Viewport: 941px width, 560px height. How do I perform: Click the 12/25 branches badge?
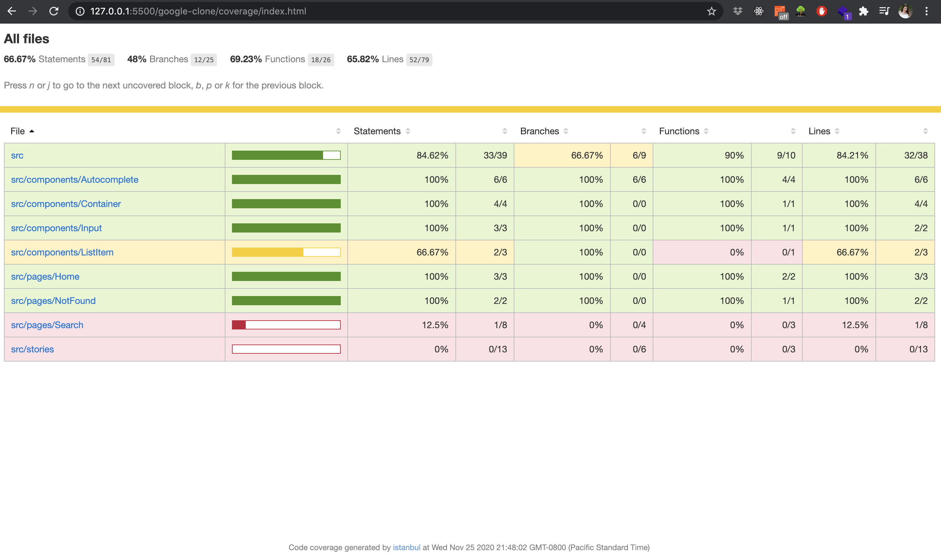click(x=204, y=60)
